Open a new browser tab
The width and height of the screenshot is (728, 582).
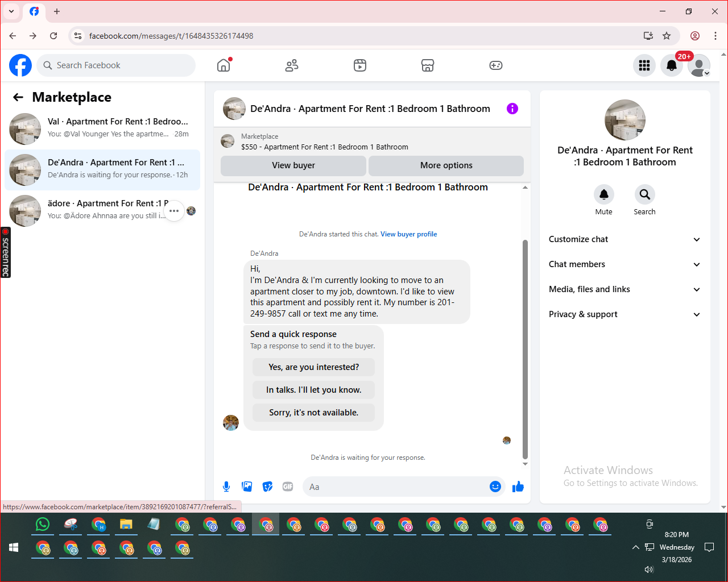point(57,11)
